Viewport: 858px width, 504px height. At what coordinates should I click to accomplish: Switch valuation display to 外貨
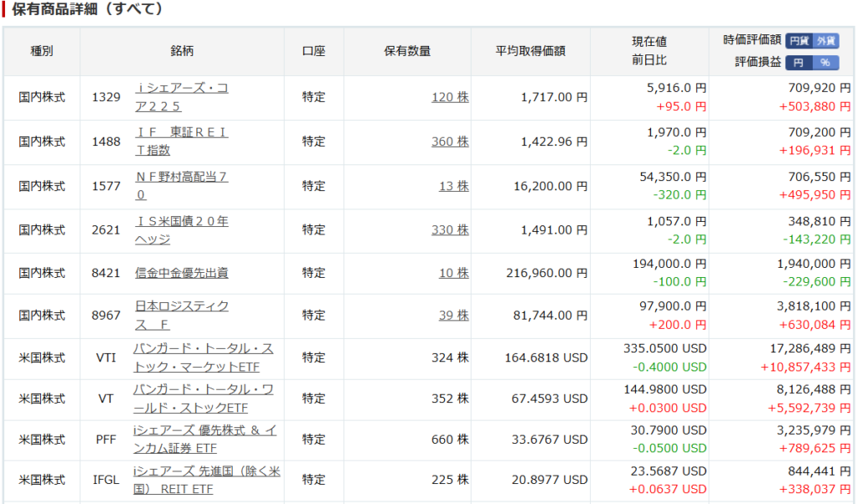point(825,40)
